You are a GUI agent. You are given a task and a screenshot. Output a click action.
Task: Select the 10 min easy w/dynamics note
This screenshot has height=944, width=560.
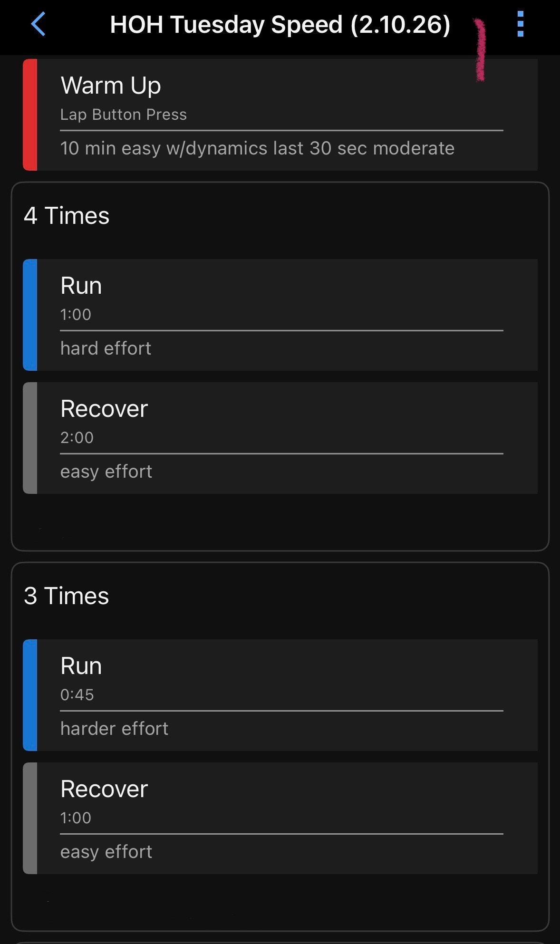click(x=257, y=148)
